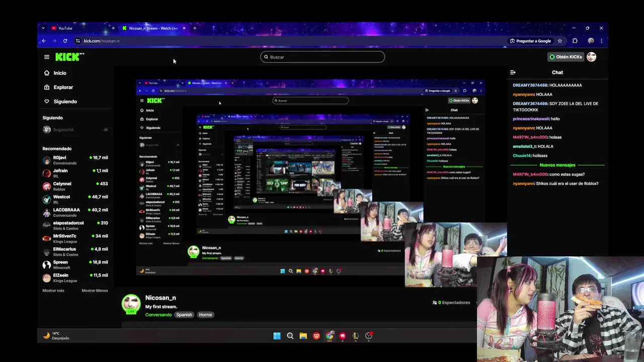
Task: Open the Kick hamburger menu
Action: coord(46,57)
